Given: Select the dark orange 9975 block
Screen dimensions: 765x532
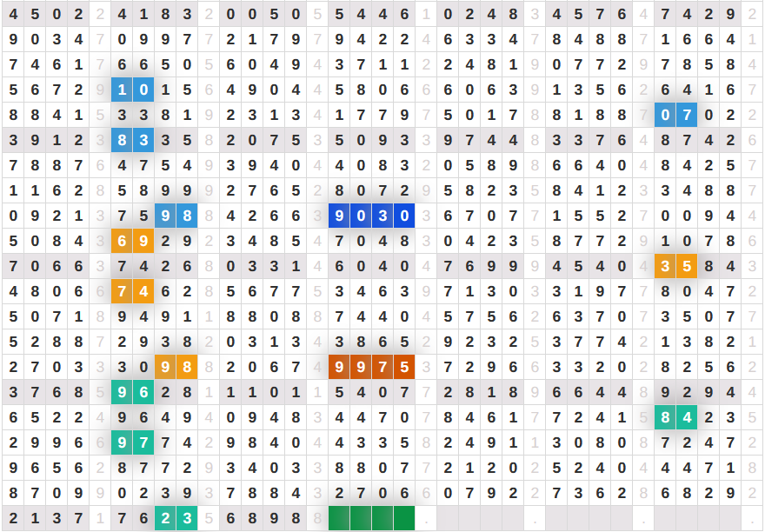Looking at the screenshot, I should [371, 367].
